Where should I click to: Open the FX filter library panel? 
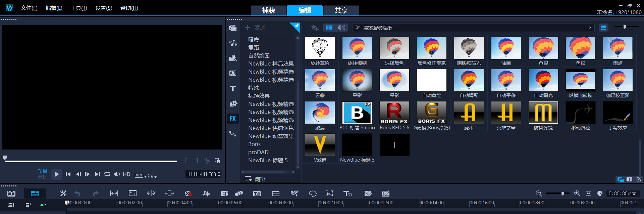(x=232, y=119)
